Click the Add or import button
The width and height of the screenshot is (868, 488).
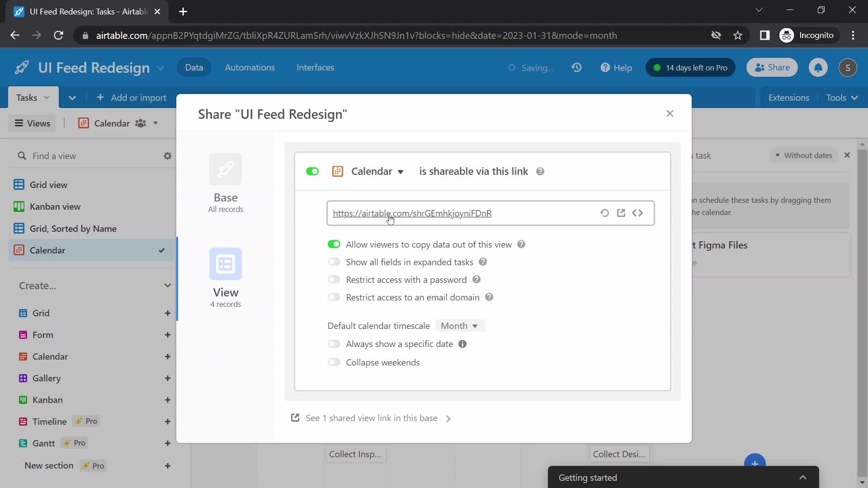(132, 97)
